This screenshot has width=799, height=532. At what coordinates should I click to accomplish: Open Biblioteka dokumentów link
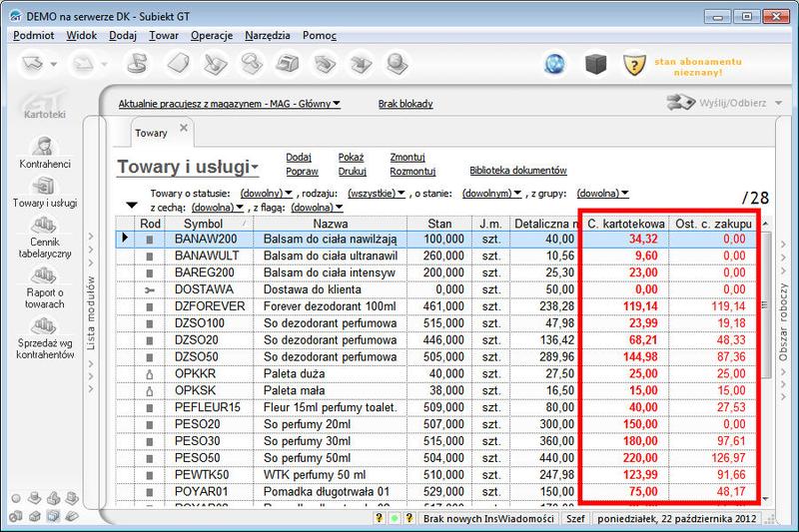pyautogui.click(x=517, y=171)
